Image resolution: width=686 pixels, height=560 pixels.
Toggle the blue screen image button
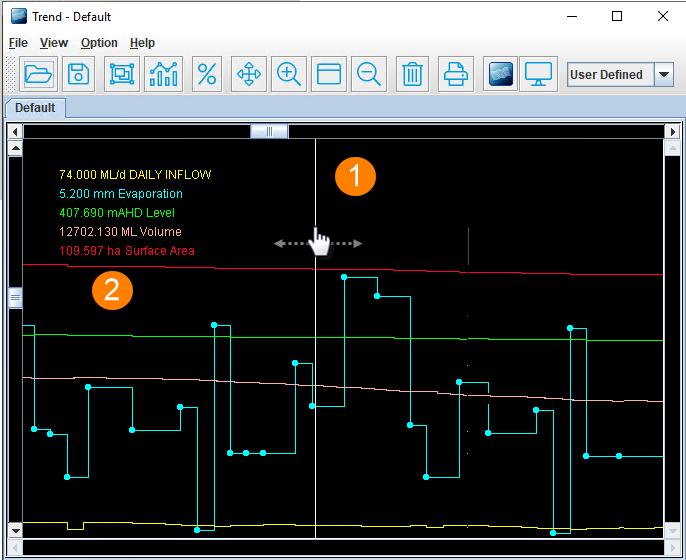tap(500, 74)
